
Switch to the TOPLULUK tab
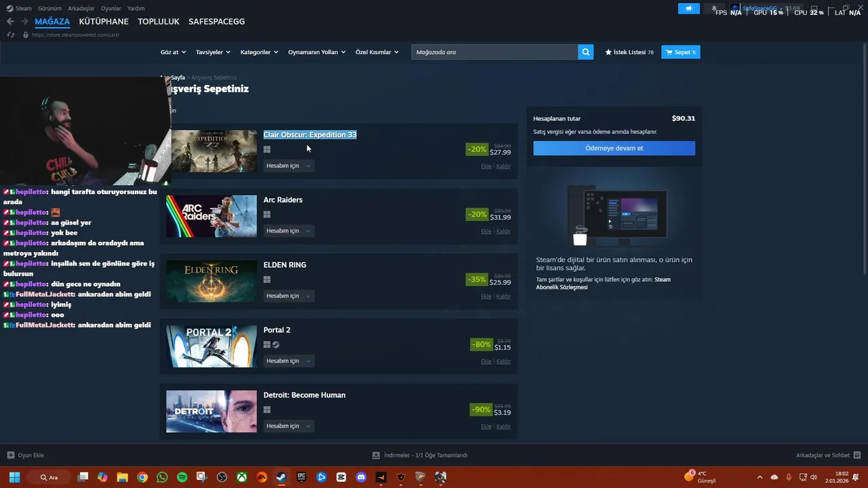[x=159, y=22]
